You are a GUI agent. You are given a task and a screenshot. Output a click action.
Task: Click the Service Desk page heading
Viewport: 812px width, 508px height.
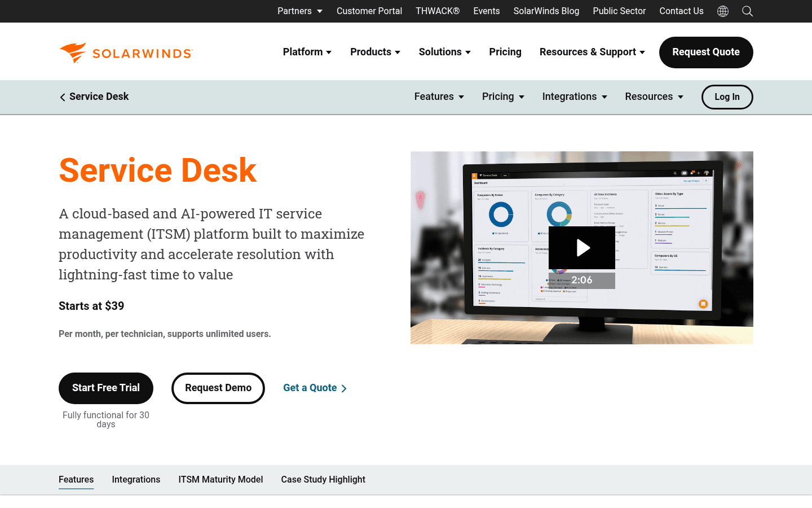[x=158, y=170]
